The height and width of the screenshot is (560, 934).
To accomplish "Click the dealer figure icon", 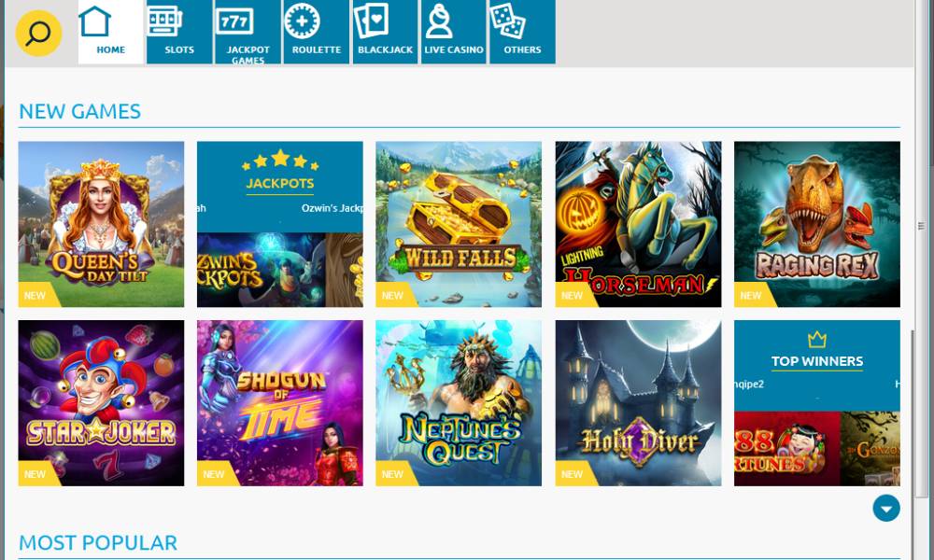I will [439, 21].
